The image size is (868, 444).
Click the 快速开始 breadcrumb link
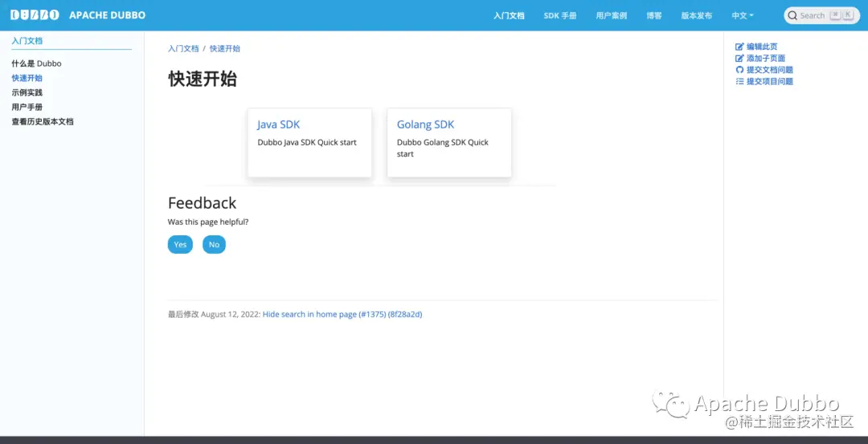point(225,49)
